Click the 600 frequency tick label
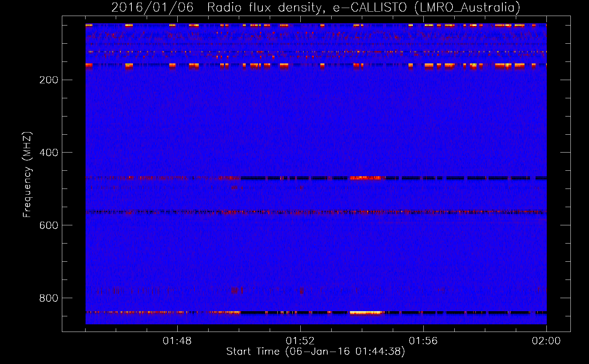Screen dimensions: 589x364 pos(49,225)
